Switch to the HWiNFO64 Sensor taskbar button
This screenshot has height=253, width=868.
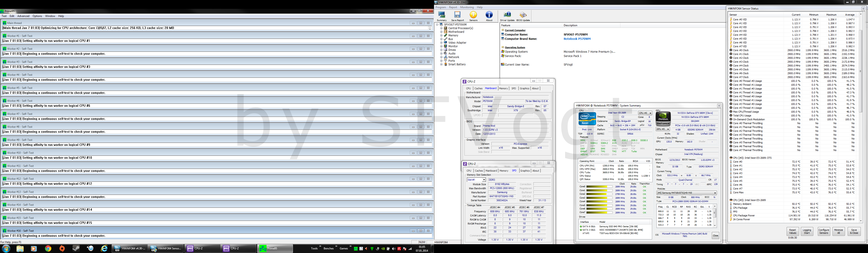click(x=166, y=249)
